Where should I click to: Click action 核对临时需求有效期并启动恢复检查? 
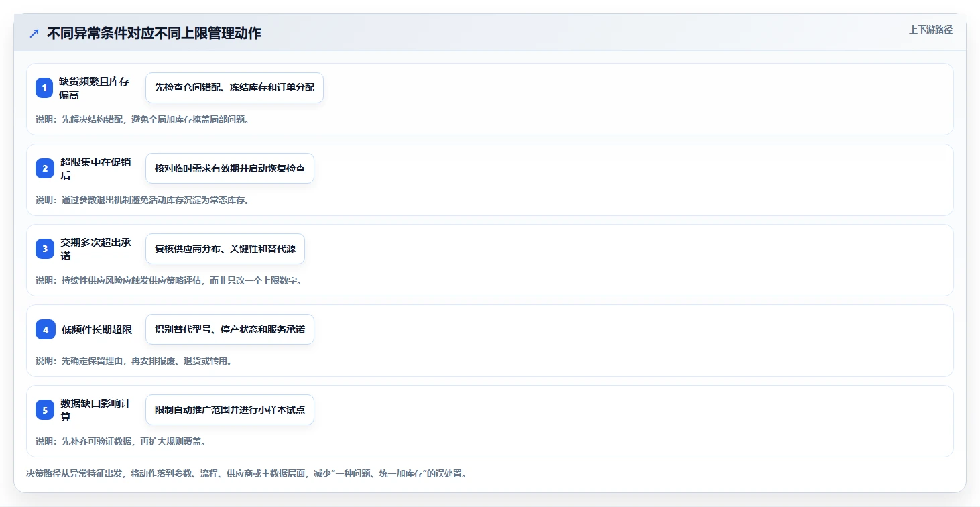click(230, 168)
